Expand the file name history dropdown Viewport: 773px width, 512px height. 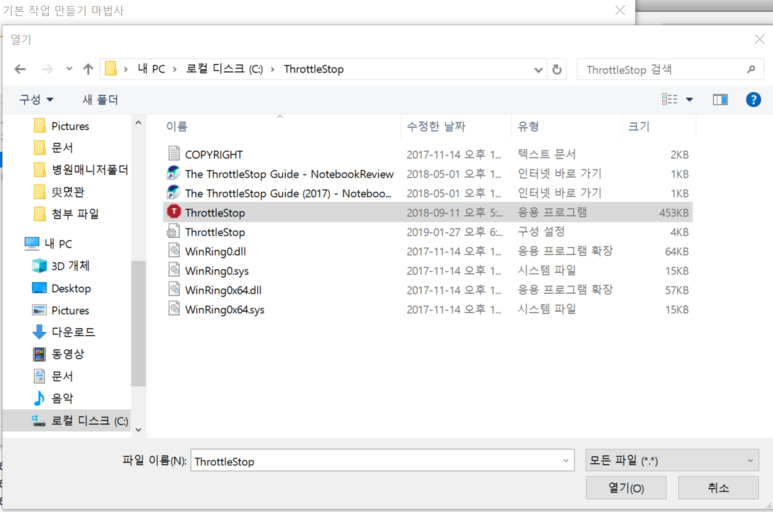click(x=565, y=461)
